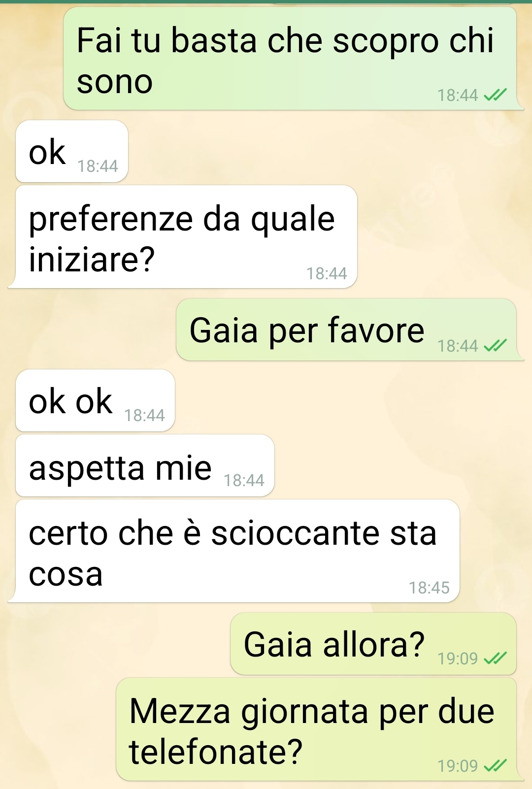Click the 18:44 timestamp beside 'aspetta mie'
The width and height of the screenshot is (532, 789).
(x=244, y=480)
